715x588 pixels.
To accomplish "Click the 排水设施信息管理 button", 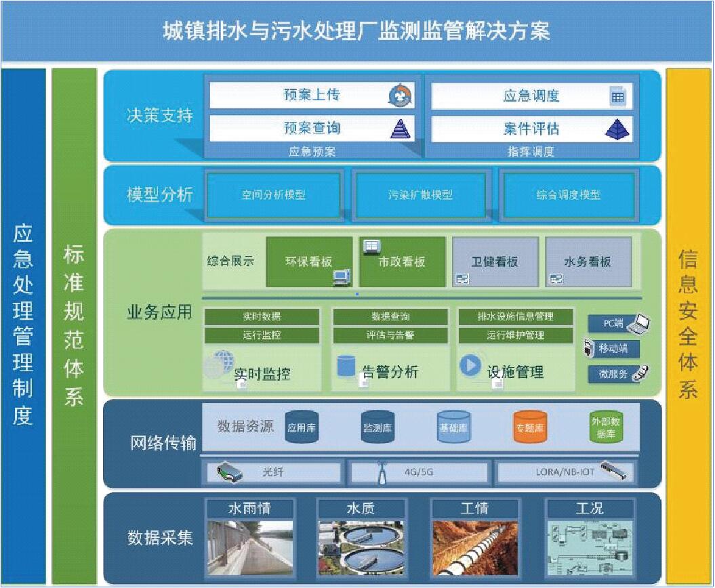I will coord(517,315).
